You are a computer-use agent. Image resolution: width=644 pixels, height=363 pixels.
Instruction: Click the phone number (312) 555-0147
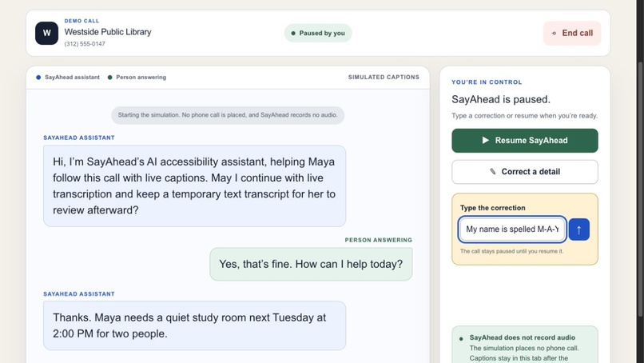(85, 44)
